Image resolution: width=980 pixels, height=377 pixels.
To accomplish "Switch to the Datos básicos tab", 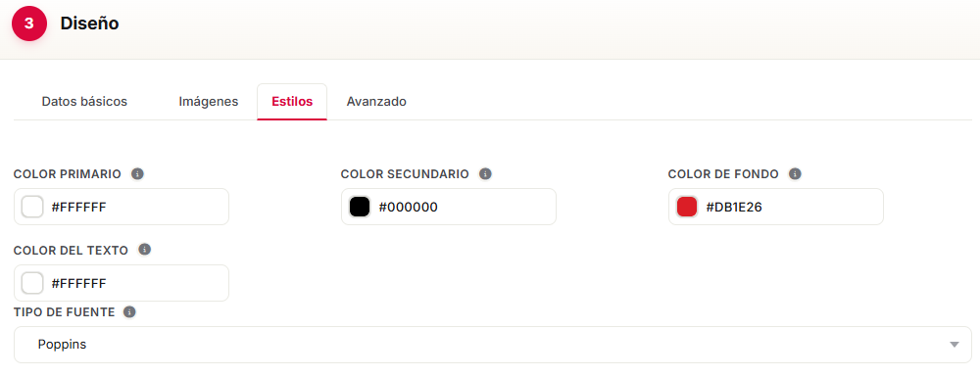I will point(84,102).
